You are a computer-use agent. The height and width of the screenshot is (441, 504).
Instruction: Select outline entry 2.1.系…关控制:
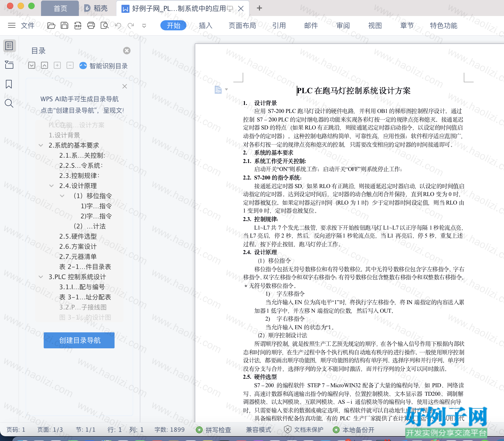pos(82,155)
